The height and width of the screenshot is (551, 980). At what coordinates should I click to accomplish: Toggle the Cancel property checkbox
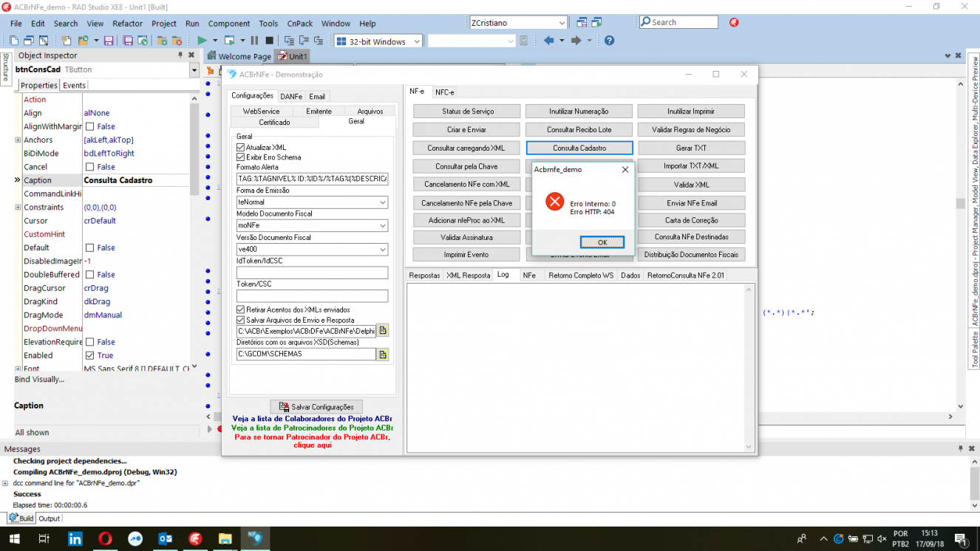click(x=89, y=167)
